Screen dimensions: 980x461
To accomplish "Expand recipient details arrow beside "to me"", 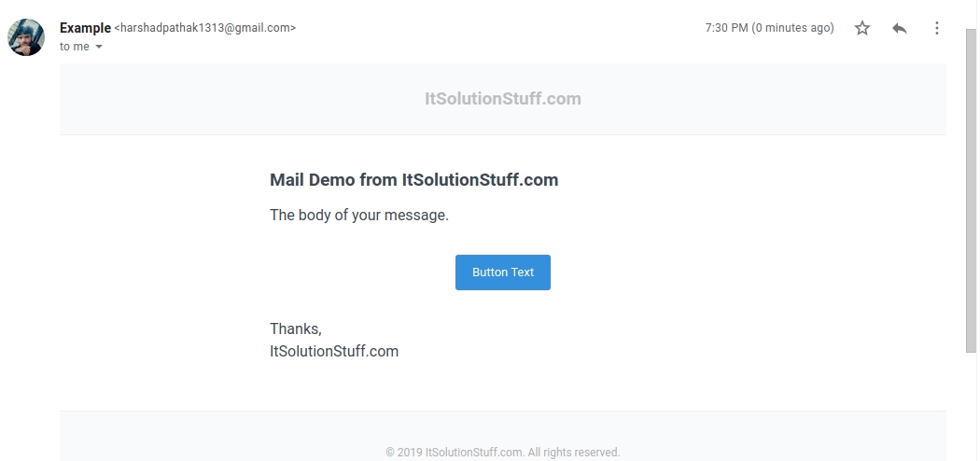I will 99,47.
